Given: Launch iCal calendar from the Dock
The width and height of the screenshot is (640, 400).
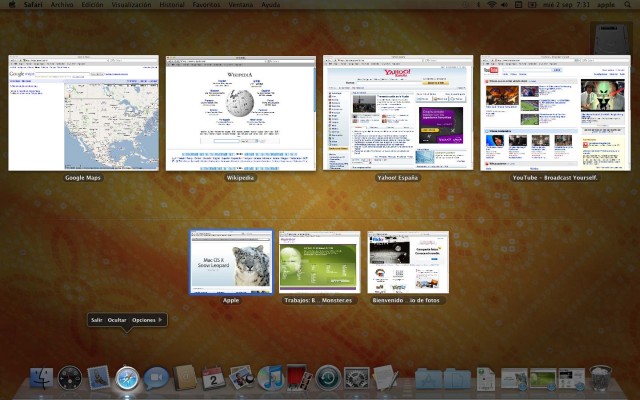Looking at the screenshot, I should 213,378.
